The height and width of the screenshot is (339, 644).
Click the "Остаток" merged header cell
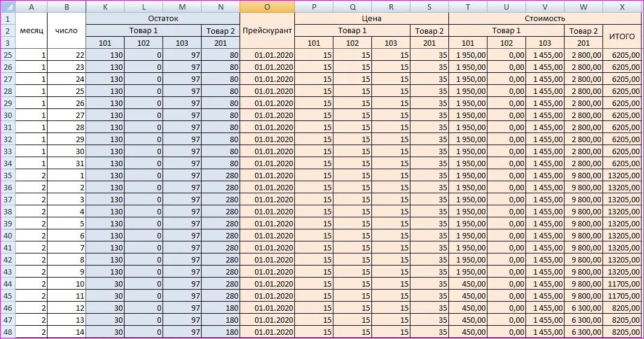coord(163,19)
